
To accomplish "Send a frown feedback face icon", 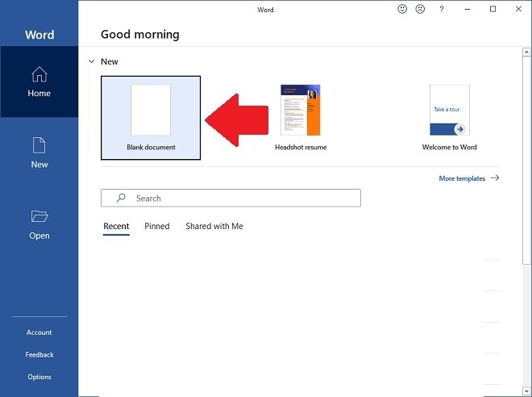I will point(420,9).
